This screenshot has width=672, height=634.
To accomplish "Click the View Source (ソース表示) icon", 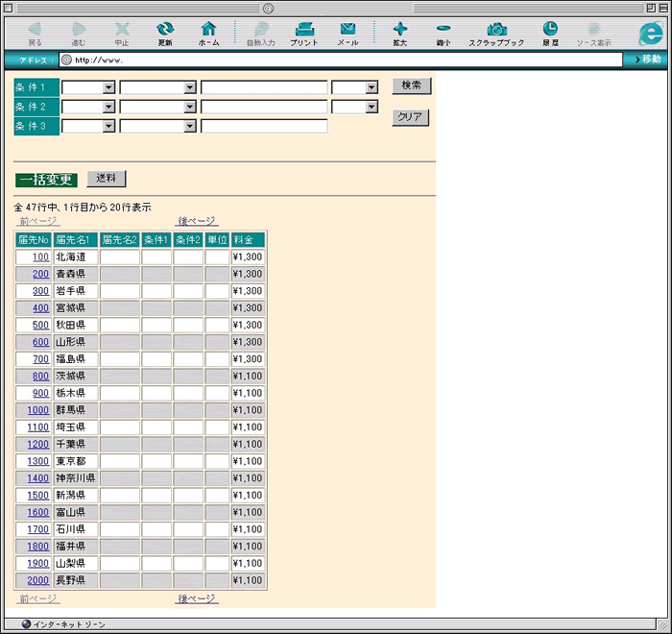I will (x=594, y=34).
